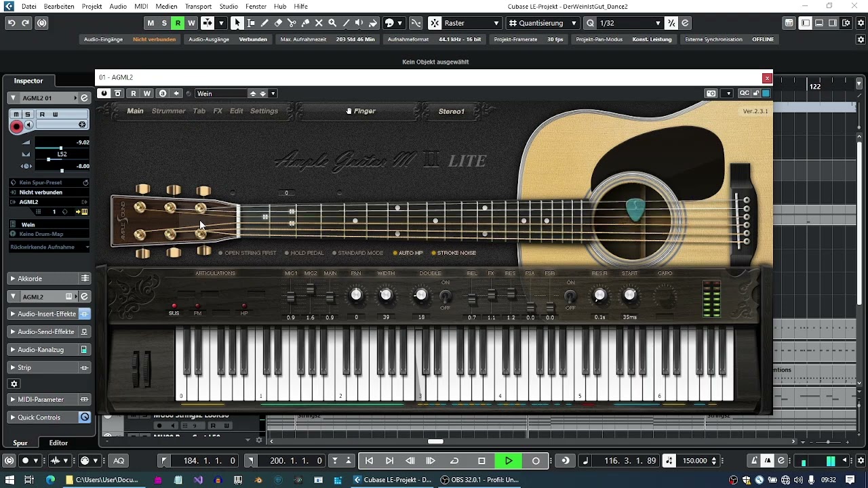Click the tempo value 150.000 field
Image resolution: width=868 pixels, height=488 pixels.
coord(694,461)
